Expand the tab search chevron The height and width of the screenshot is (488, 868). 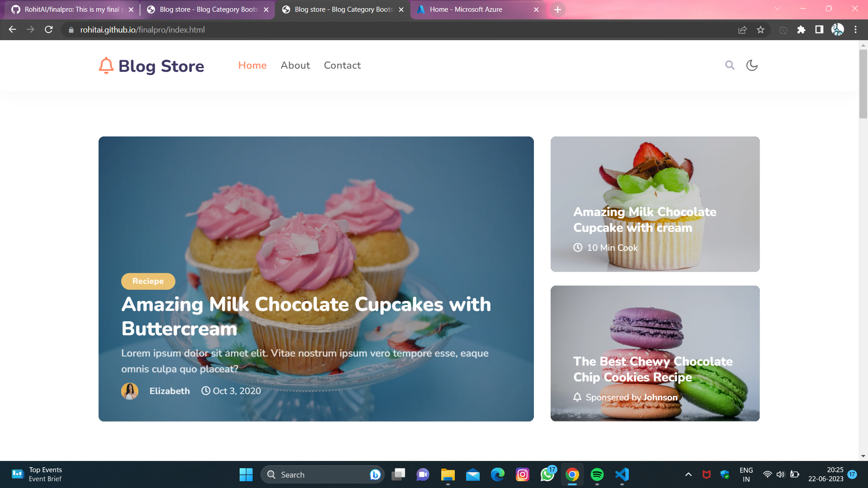point(777,9)
